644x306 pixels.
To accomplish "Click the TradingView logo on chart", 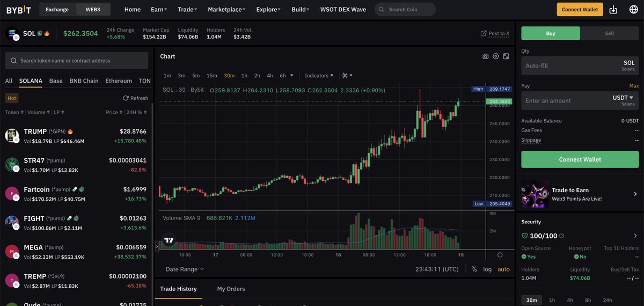I will pos(169,241).
